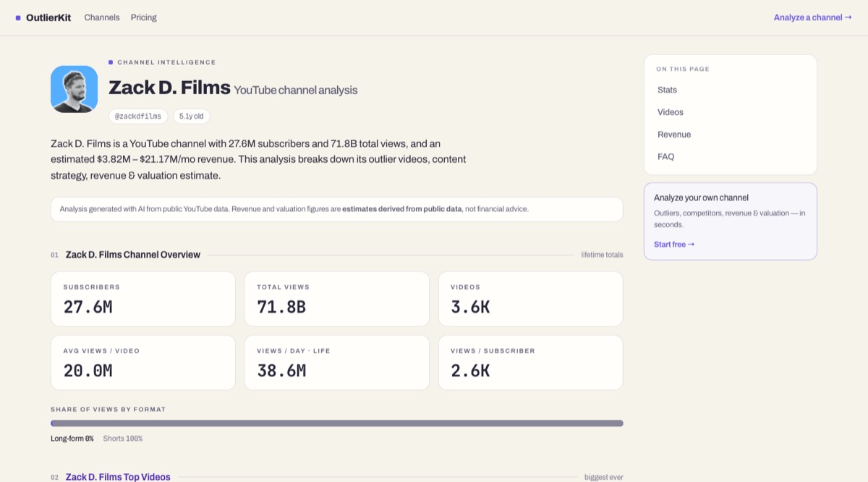Click the Shorts 100% label

click(123, 439)
